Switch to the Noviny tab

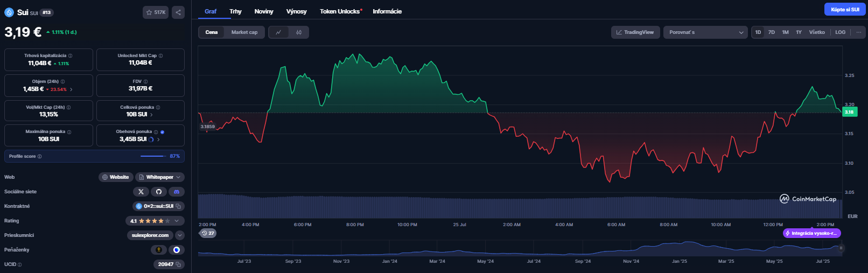click(x=263, y=11)
